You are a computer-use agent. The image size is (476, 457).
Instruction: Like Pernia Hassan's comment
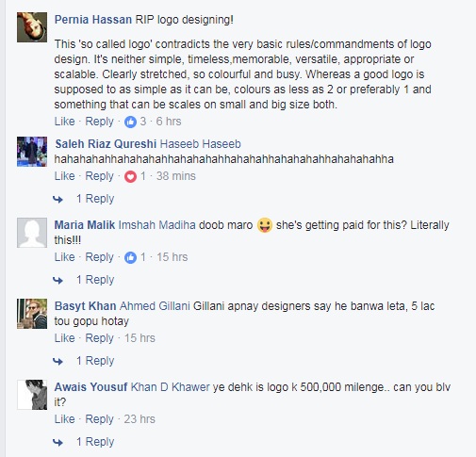(x=65, y=122)
